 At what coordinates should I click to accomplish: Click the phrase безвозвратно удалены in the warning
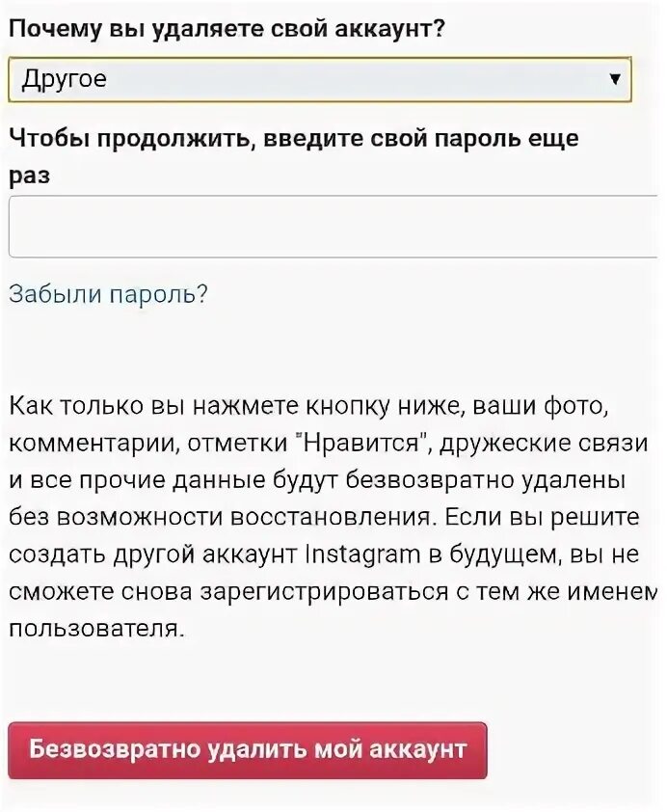click(486, 480)
